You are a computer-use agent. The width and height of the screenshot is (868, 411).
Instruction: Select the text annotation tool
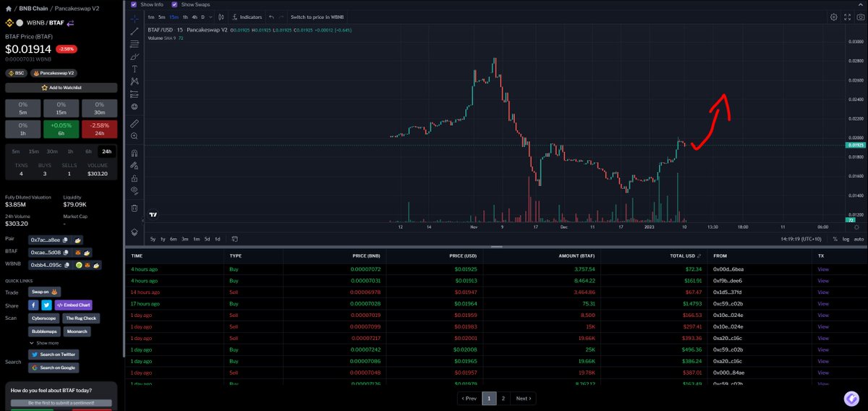click(135, 69)
